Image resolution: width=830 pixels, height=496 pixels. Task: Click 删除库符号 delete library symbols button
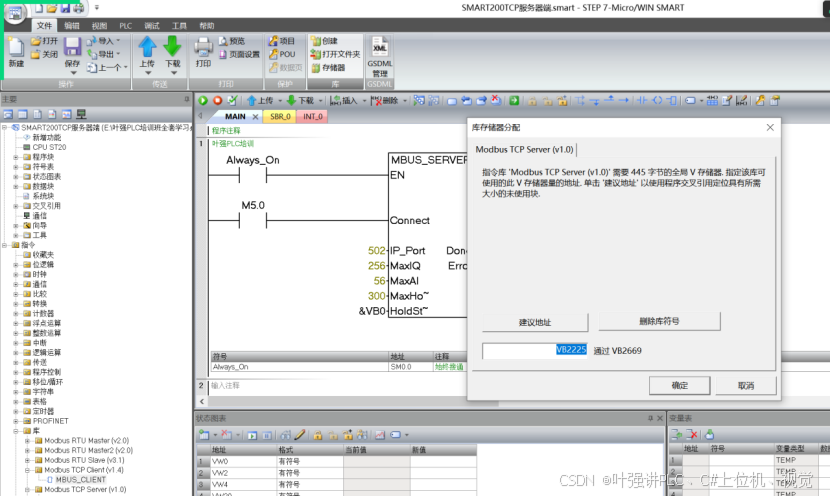(x=659, y=321)
